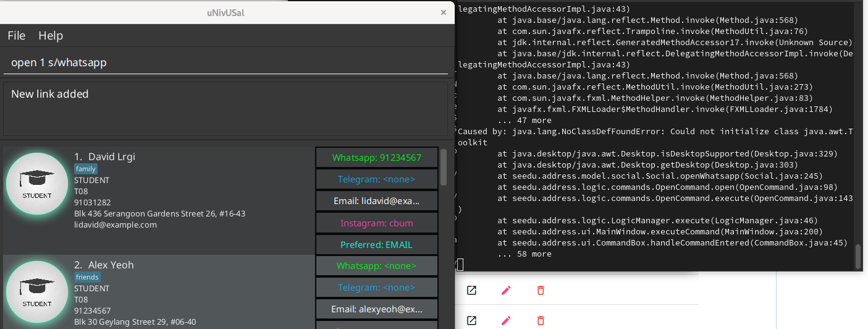This screenshot has height=329, width=868.
Task: Select terminal line with 'OpenCommand.open(OpenCommand.java:98)'
Action: (667, 187)
